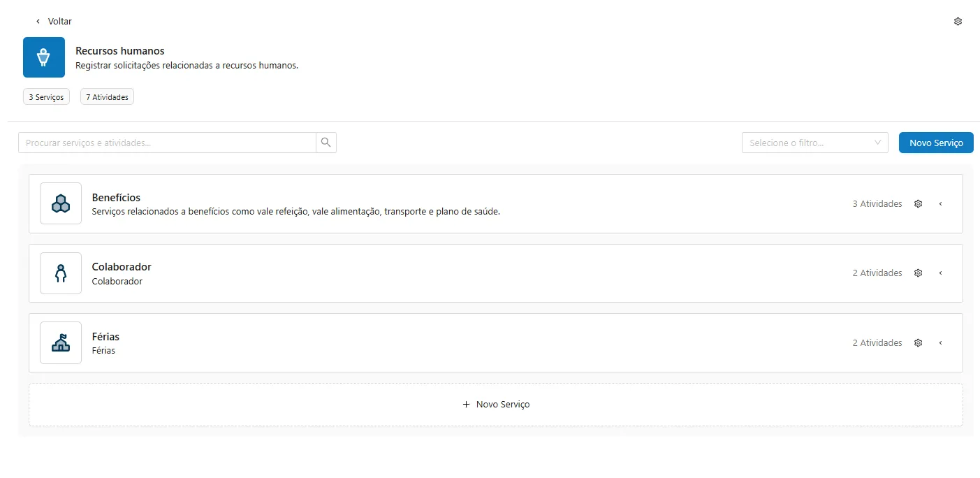Screen dimensions: 980x478
Task: Focus the Procurar serviços e atividades field
Action: coord(168,143)
